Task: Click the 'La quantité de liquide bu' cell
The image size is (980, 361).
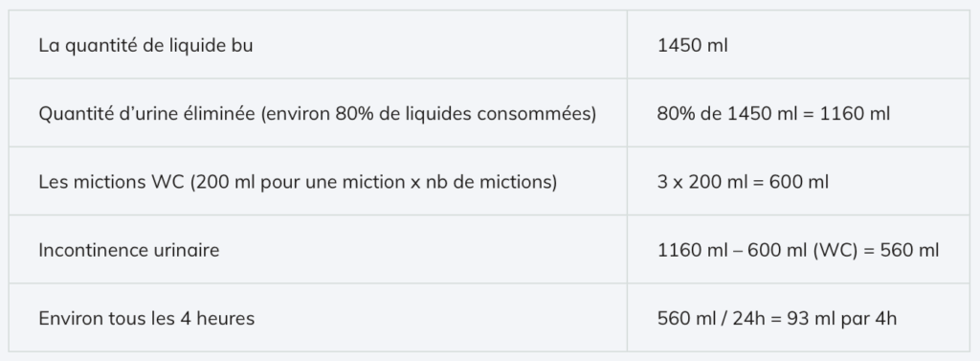Action: pos(318,44)
